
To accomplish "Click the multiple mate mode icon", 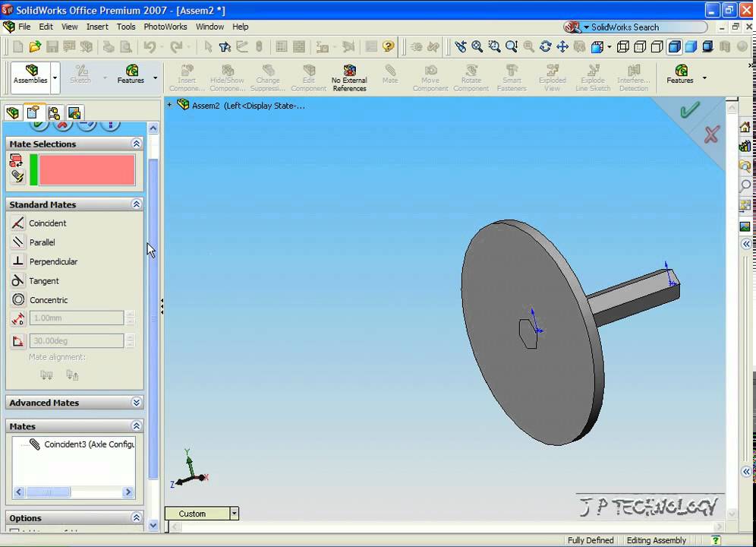I will 16,161.
